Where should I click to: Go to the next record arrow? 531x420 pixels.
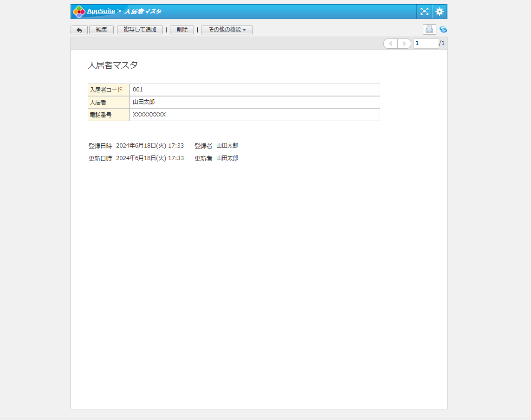pos(404,44)
